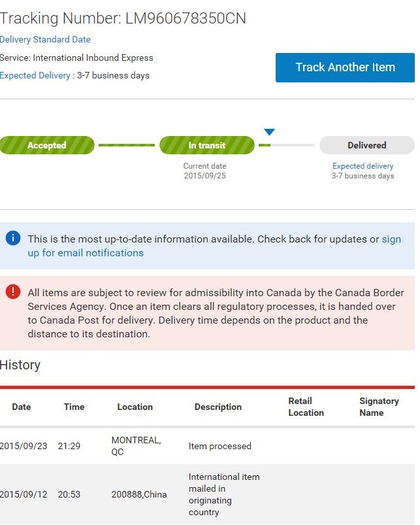
Task: Click the Description column header
Action: tap(218, 407)
